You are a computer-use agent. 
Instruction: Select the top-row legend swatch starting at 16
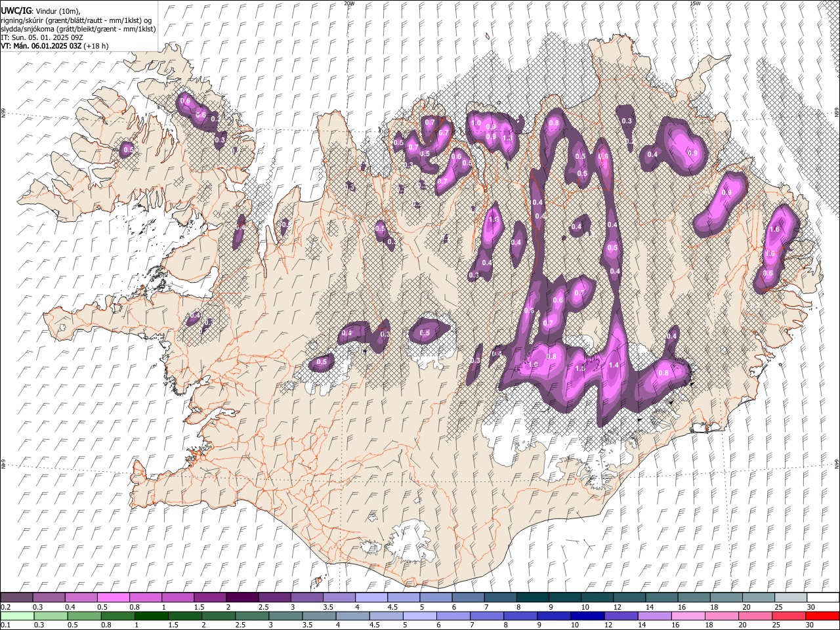point(693,597)
